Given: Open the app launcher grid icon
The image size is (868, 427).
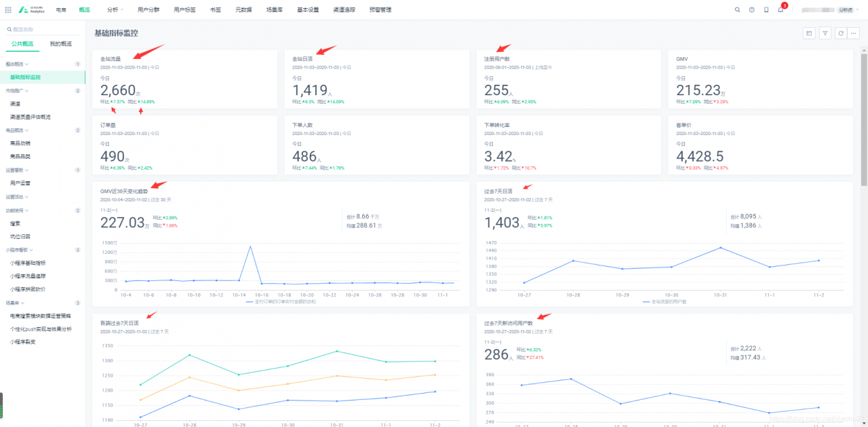Looking at the screenshot, I should (7, 10).
